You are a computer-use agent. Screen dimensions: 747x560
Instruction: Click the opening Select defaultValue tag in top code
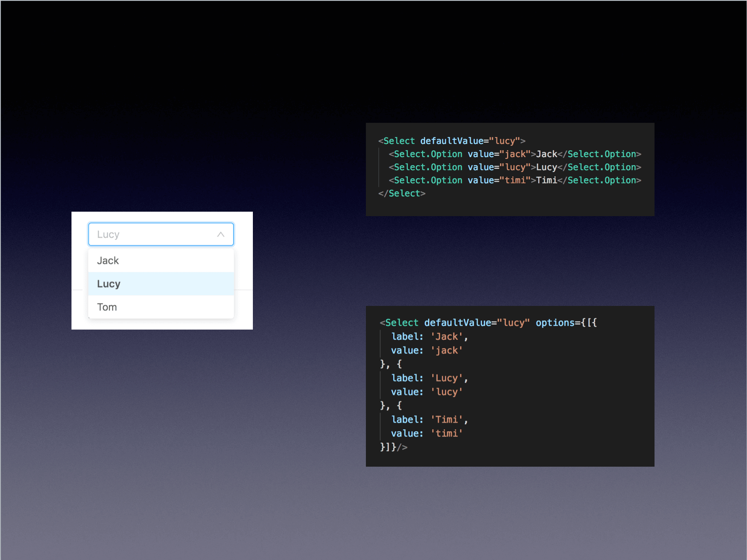451,141
